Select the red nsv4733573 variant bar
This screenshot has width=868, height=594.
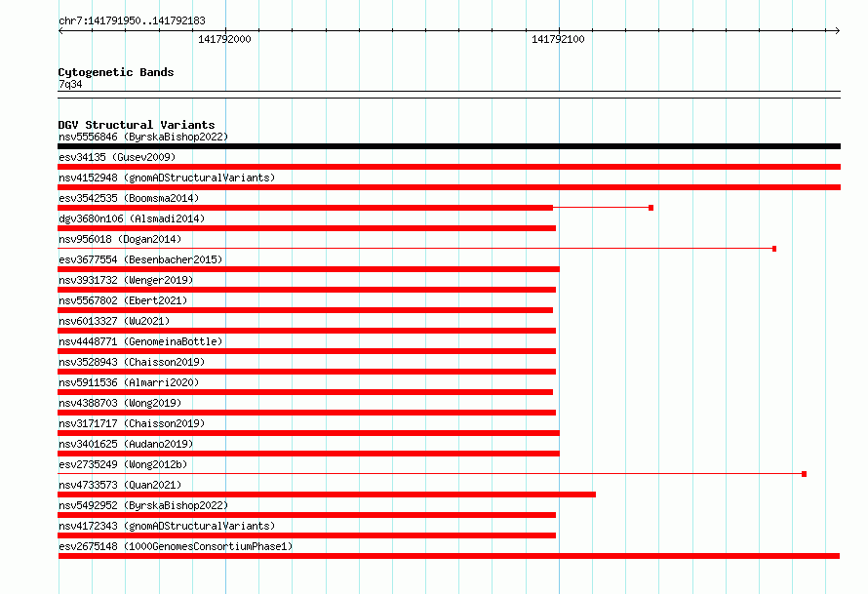327,495
